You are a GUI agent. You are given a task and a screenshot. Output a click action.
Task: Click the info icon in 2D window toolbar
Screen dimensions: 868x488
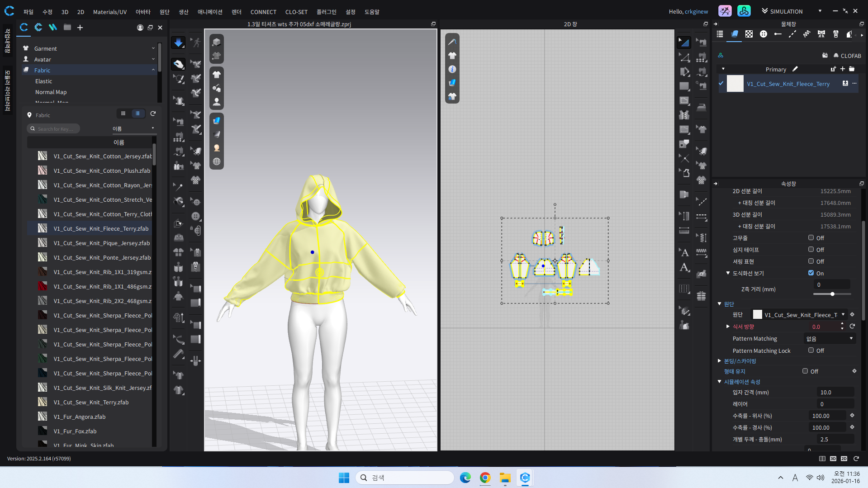[452, 69]
